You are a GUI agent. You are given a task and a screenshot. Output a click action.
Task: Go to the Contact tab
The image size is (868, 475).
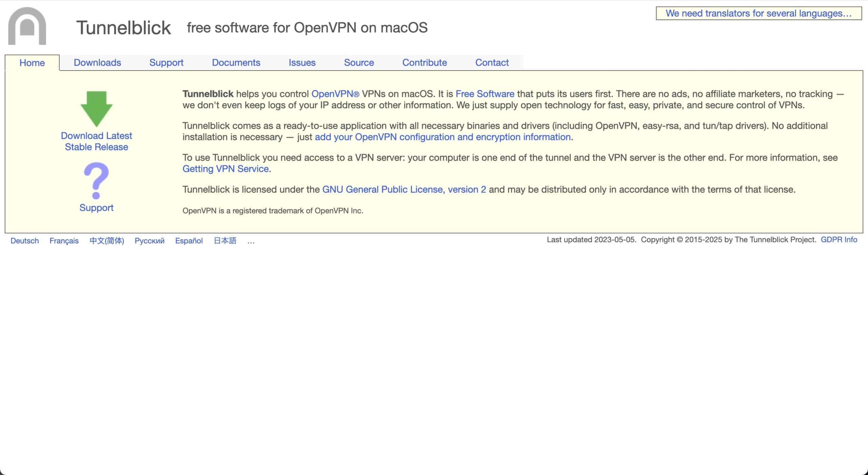pos(492,63)
